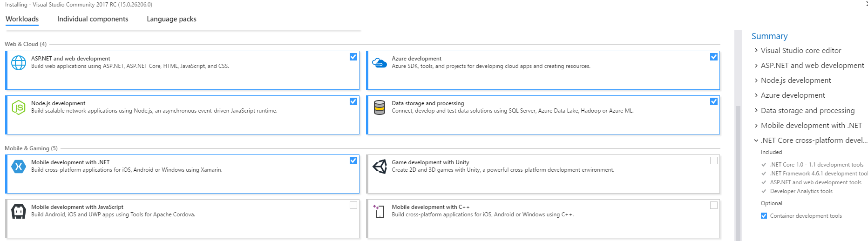Expand Data storage and processing summary
868x241 pixels.
click(756, 111)
